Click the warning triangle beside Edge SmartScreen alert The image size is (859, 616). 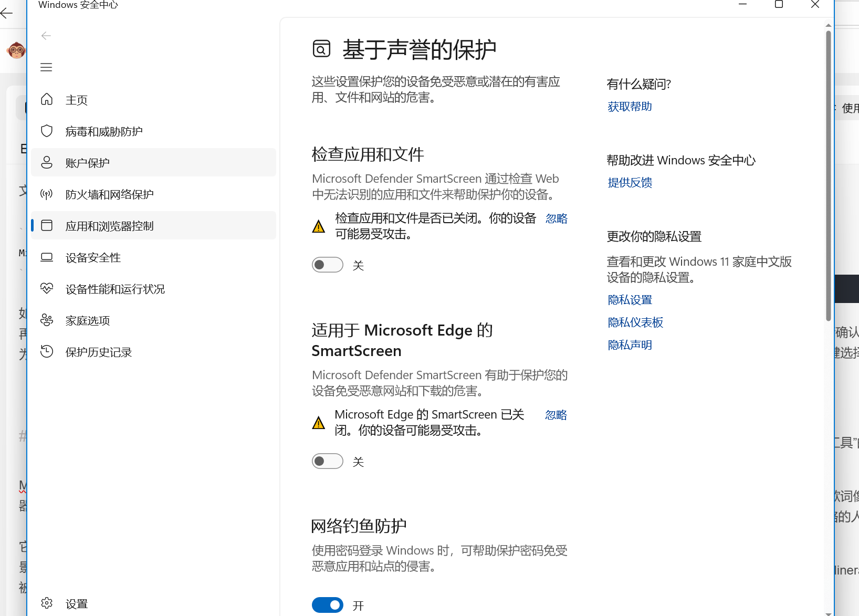318,423
